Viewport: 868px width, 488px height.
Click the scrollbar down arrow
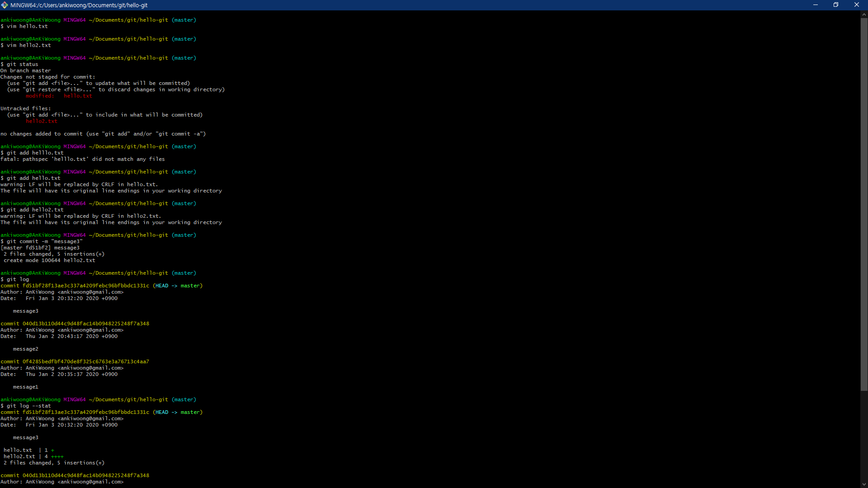[x=864, y=484]
